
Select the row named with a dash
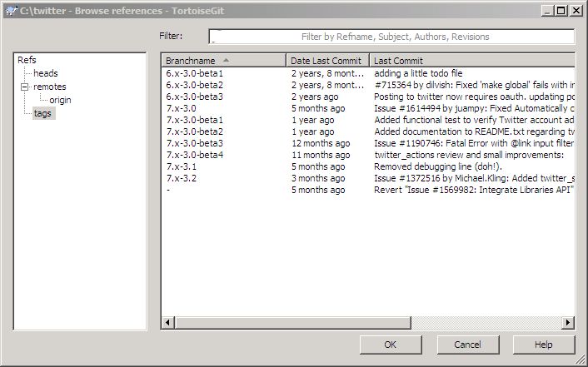[x=168, y=190]
